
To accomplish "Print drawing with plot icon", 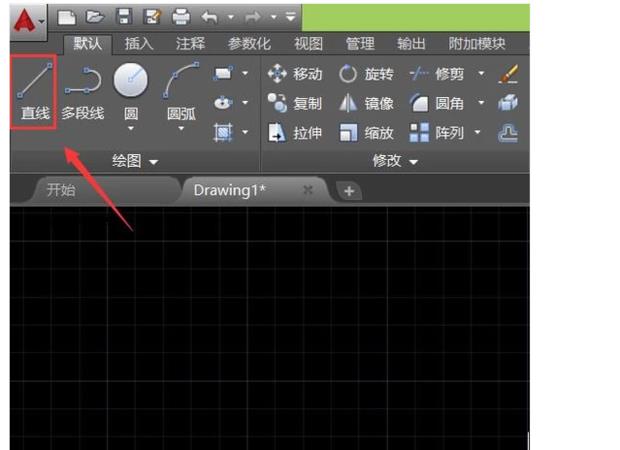I will click(181, 17).
